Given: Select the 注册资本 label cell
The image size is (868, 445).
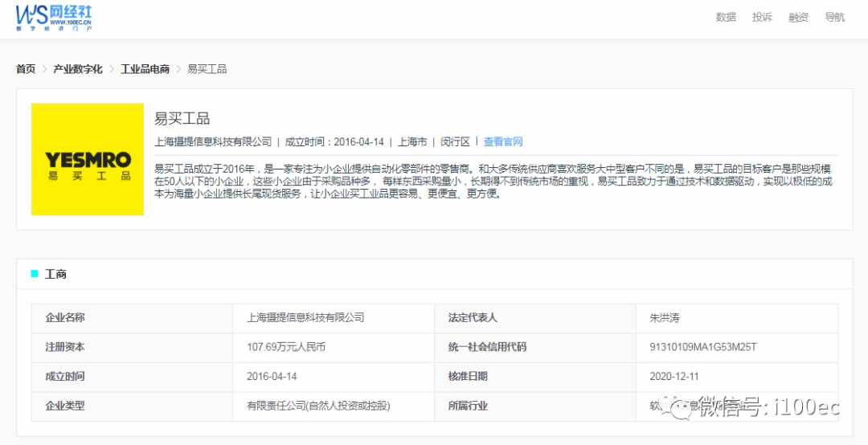Looking at the screenshot, I should click(133, 348).
